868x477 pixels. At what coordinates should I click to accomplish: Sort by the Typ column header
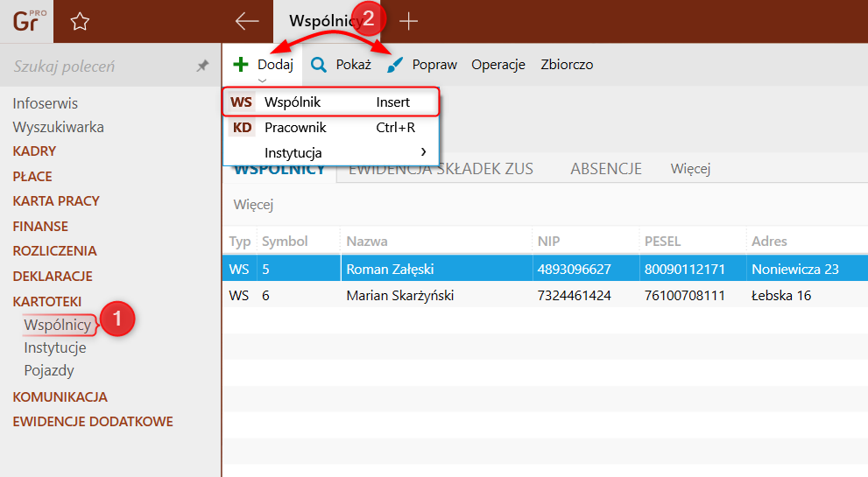240,242
